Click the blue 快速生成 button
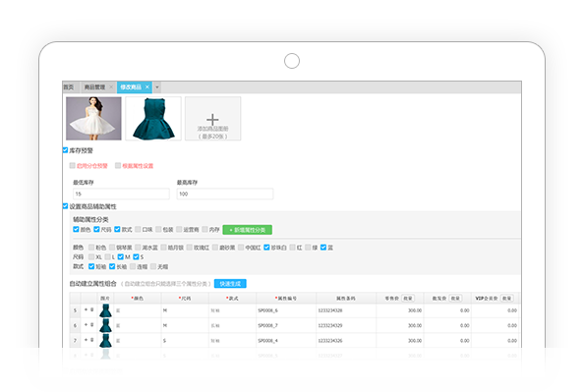 (230, 284)
